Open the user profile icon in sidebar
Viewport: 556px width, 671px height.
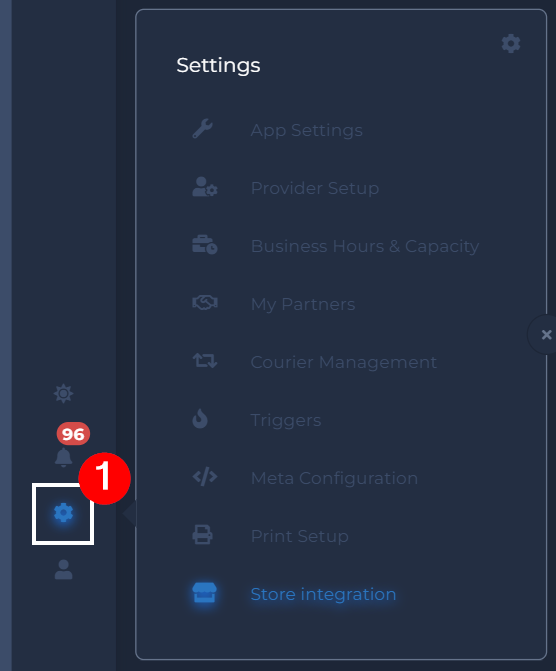click(x=63, y=570)
